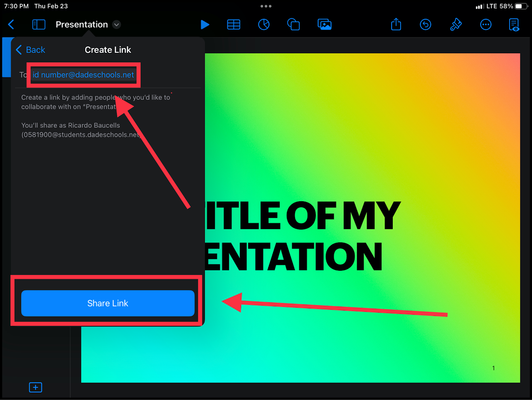The width and height of the screenshot is (532, 400).
Task: Tap the Undo icon
Action: coord(426,25)
